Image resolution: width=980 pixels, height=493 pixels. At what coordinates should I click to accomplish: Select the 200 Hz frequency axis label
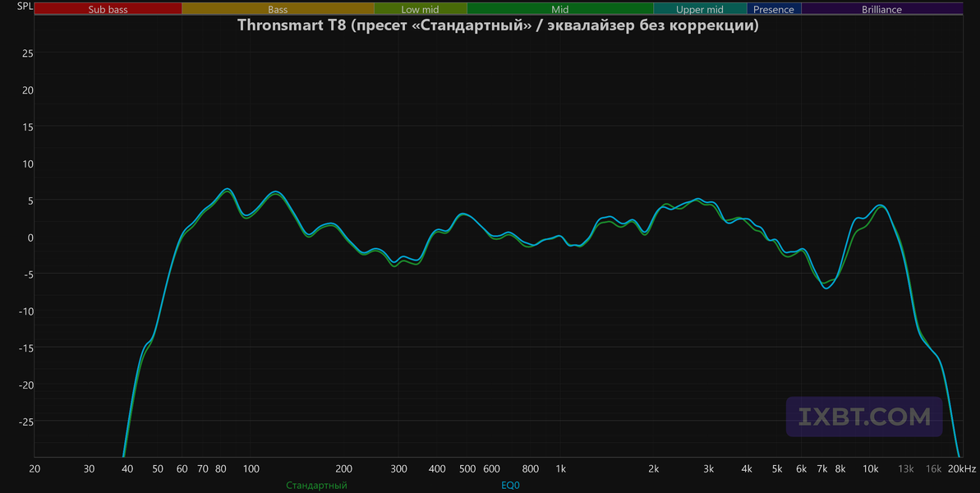point(343,469)
